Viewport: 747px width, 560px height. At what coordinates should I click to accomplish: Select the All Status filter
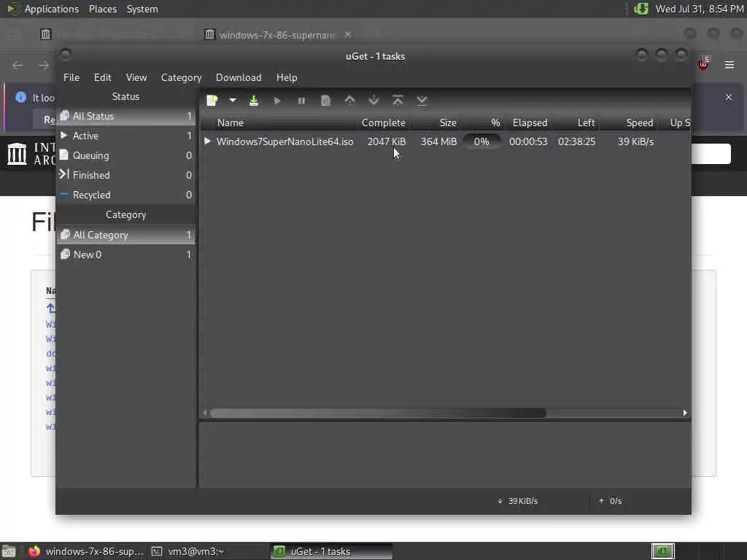click(x=126, y=116)
